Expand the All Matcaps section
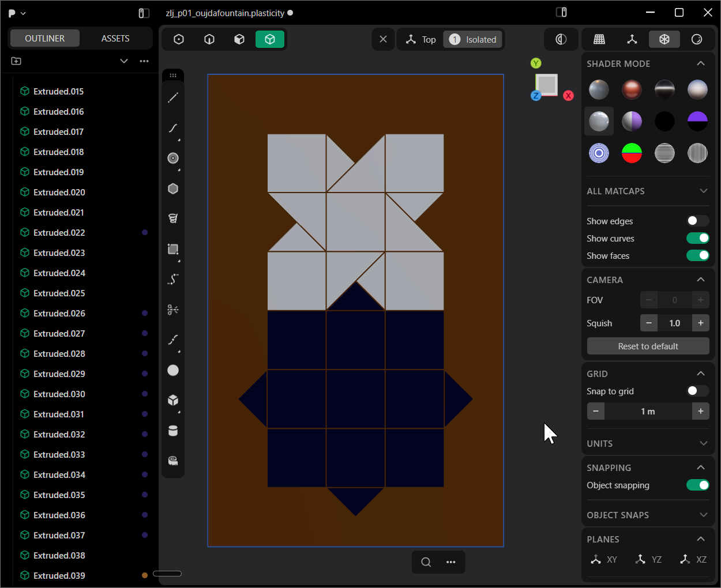The width and height of the screenshot is (721, 588). click(x=703, y=191)
